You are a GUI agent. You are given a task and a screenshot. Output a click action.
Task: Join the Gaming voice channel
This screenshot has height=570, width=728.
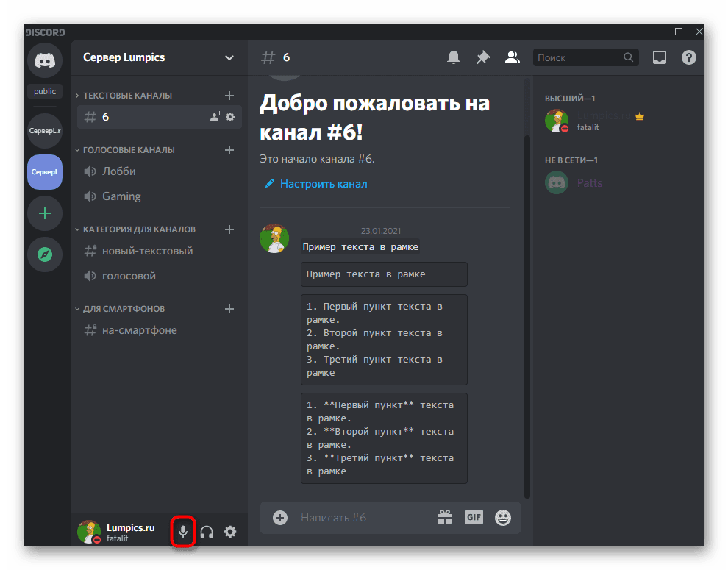click(x=160, y=196)
